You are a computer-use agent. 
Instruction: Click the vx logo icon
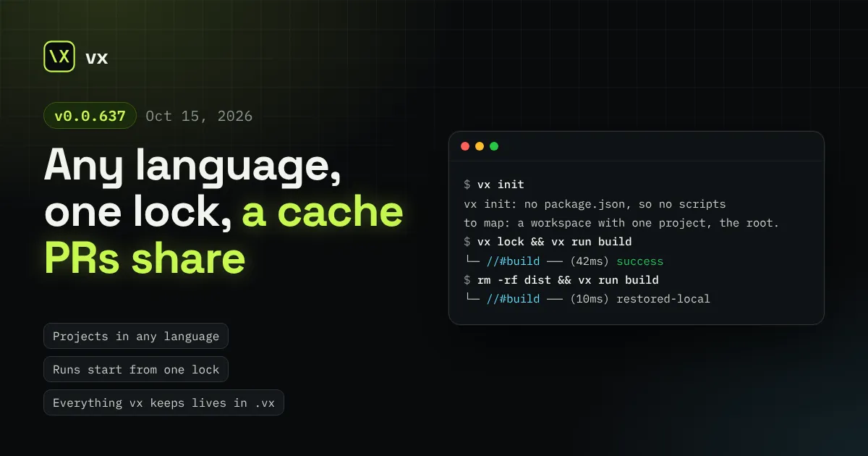59,56
